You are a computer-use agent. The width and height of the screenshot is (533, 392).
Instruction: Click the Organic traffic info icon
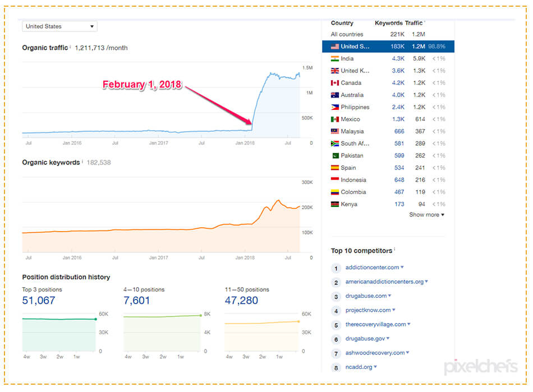pyautogui.click(x=70, y=47)
